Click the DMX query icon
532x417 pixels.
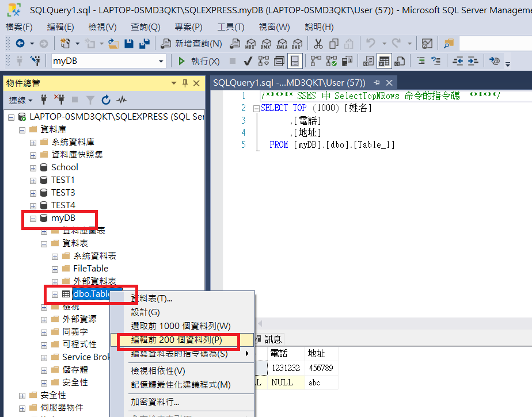266,44
